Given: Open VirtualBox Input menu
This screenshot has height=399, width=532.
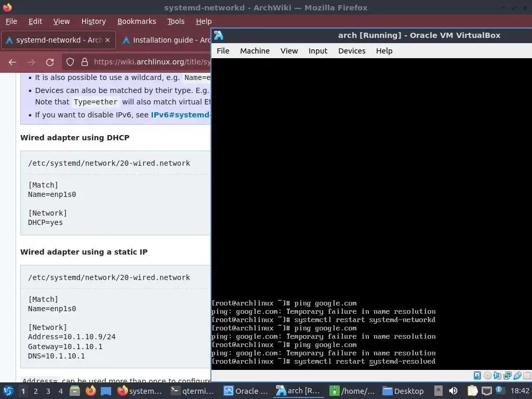Looking at the screenshot, I should click(x=318, y=51).
